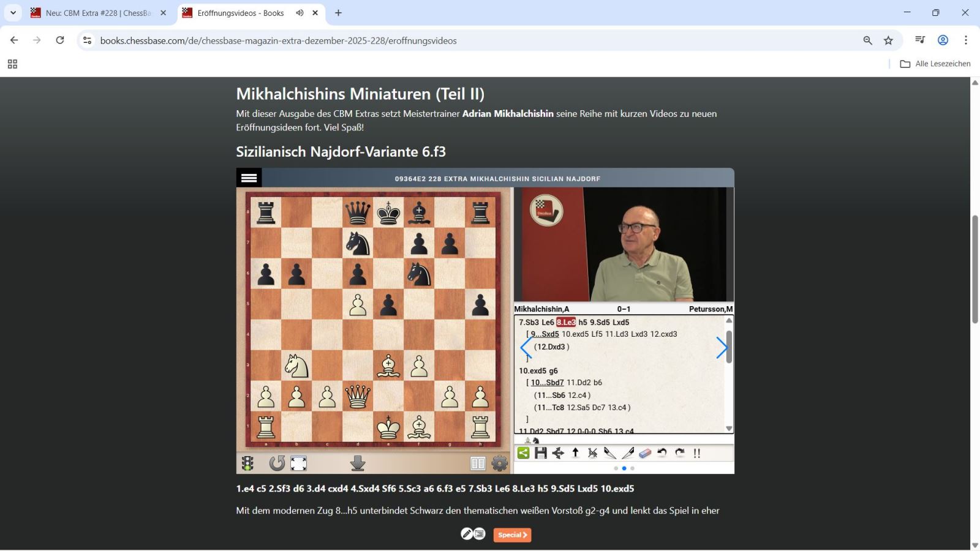Flip the board with the rotate icon
The image size is (980, 551).
277,463
